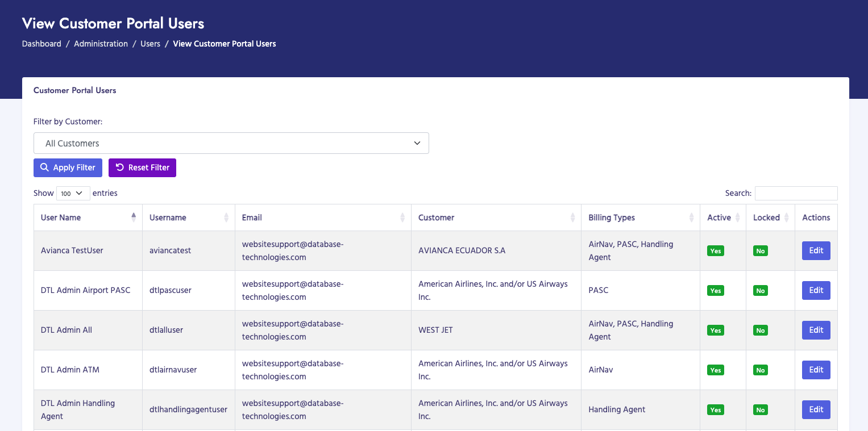This screenshot has height=431, width=868.
Task: Open Administration from the breadcrumb
Action: tap(101, 44)
